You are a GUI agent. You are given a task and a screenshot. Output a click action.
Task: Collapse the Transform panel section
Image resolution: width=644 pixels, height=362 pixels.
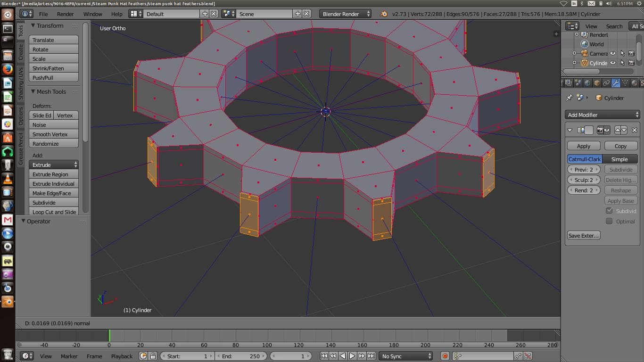pos(33,25)
